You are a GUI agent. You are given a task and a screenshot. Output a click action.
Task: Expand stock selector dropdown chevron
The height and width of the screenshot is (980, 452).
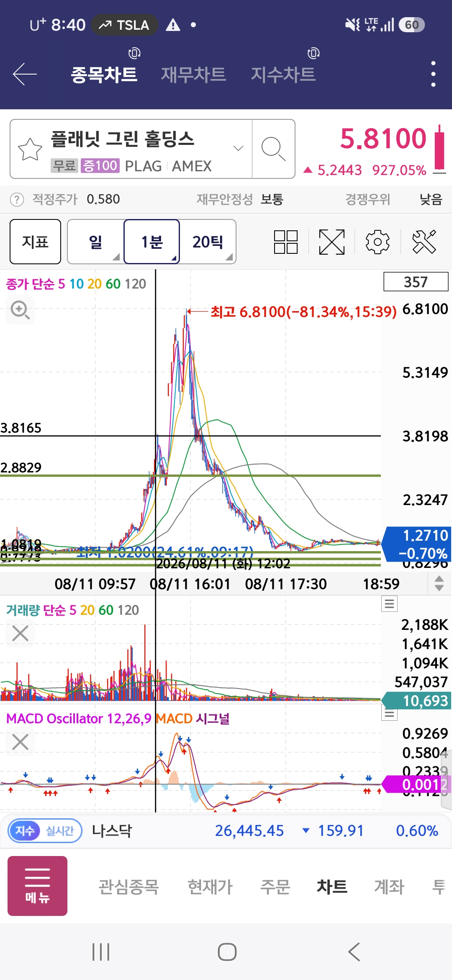(238, 148)
